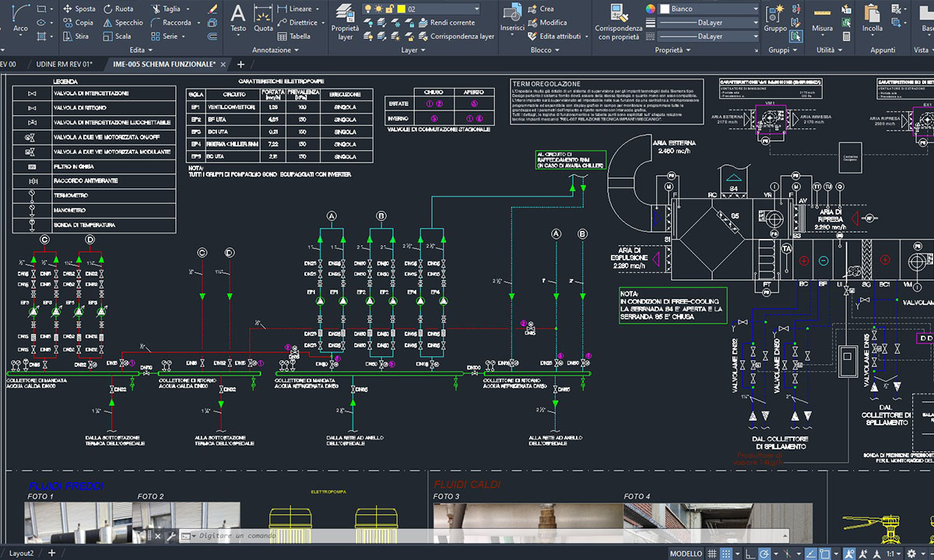Activate the Ruota rotate tool
Screen dimensions: 934x560
click(116, 9)
